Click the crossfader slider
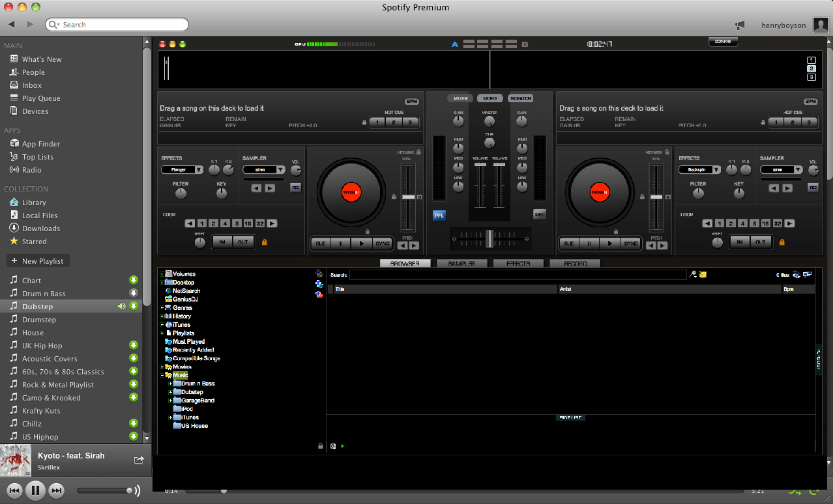Viewport: 833px width, 504px height. (490, 239)
